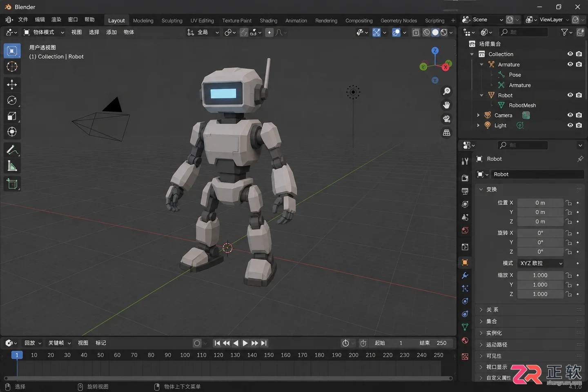Select the Cursor tool in left toolbar
The width and height of the screenshot is (588, 392).
[12, 67]
